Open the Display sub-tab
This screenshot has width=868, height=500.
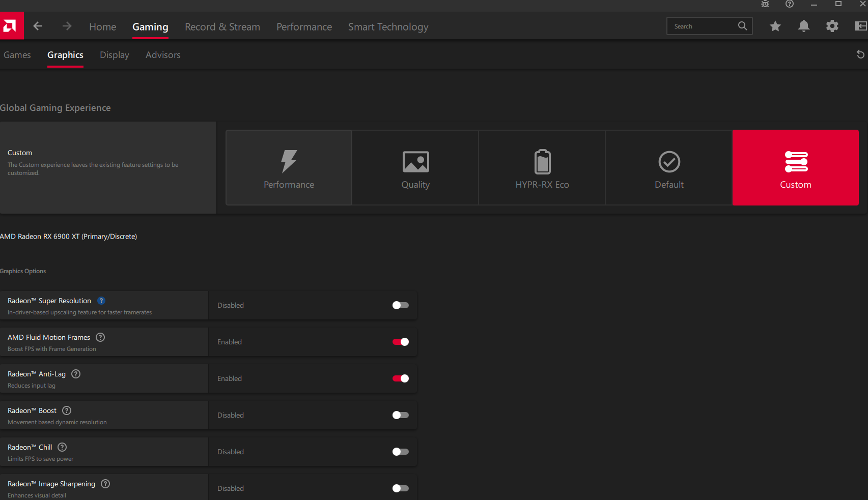click(x=115, y=54)
